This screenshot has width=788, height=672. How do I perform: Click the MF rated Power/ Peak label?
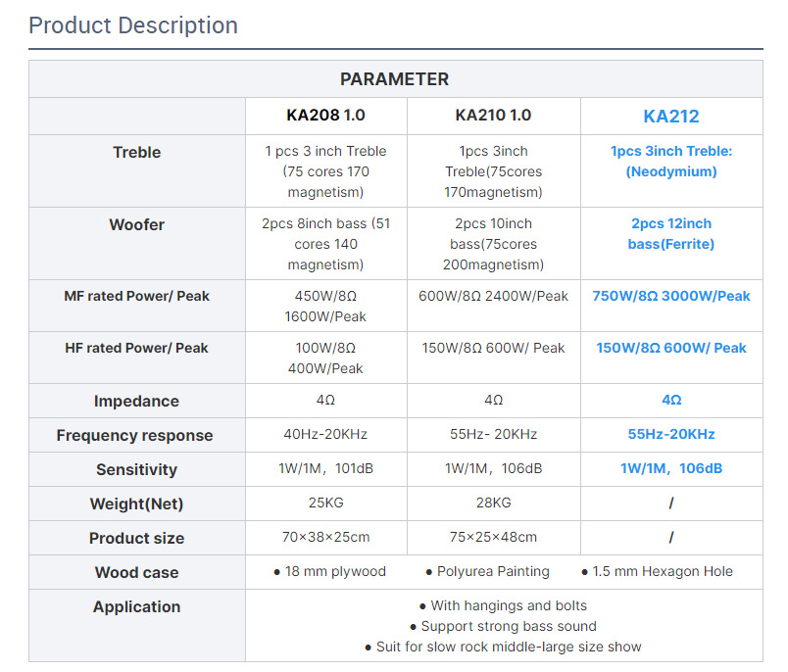click(137, 296)
